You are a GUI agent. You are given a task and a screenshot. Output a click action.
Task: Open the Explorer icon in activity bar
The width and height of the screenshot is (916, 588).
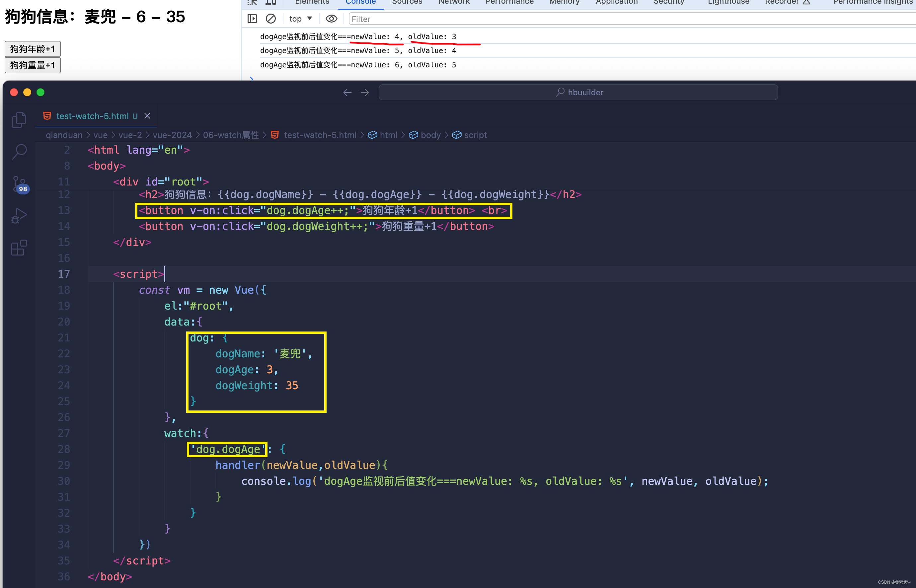(x=19, y=120)
